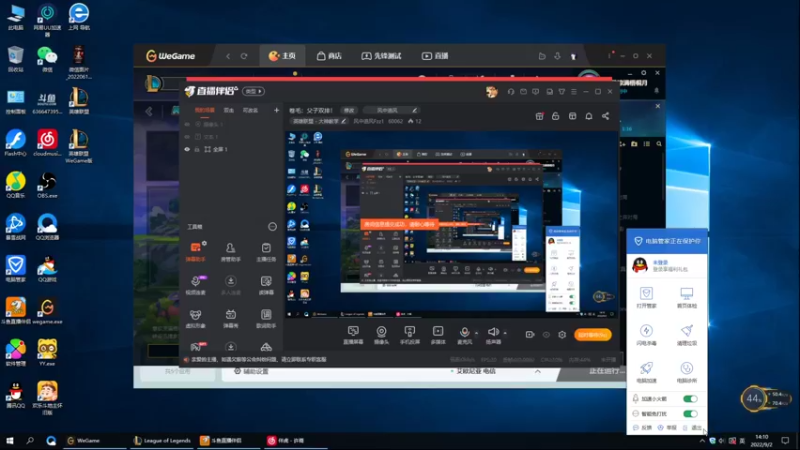This screenshot has width=800, height=450.
Task: Show hidden system tray icons
Action: (x=703, y=441)
